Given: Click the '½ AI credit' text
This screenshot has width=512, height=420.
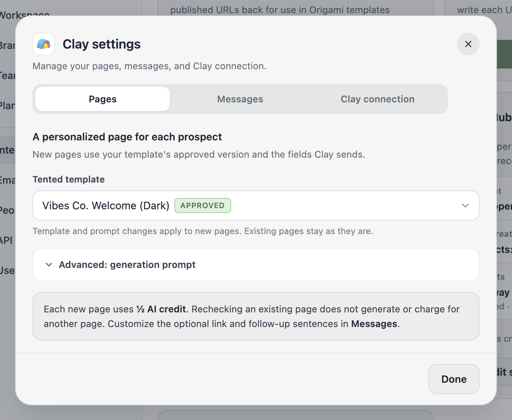Looking at the screenshot, I should (x=161, y=309).
